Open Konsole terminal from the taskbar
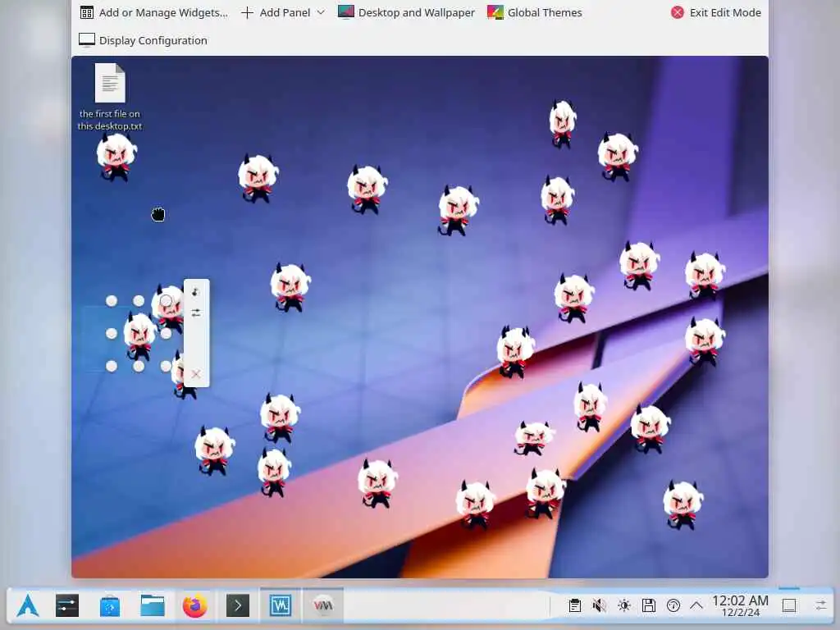The height and width of the screenshot is (630, 840). point(238,606)
